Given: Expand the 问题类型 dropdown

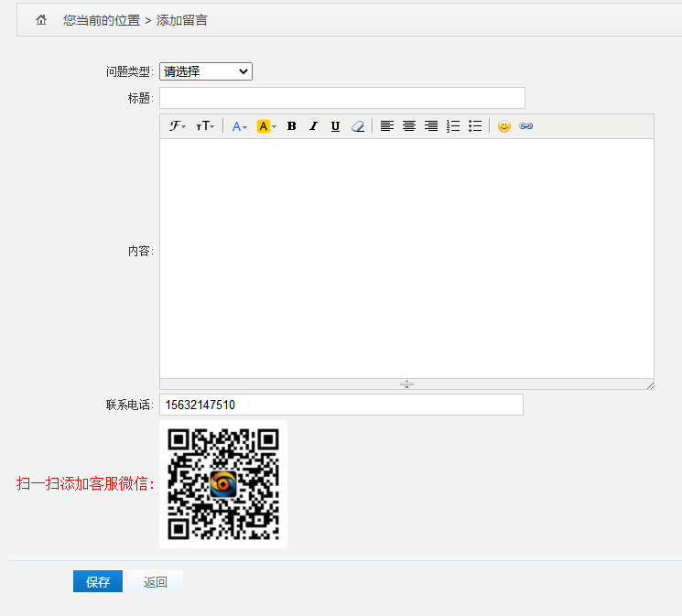Looking at the screenshot, I should pos(205,71).
